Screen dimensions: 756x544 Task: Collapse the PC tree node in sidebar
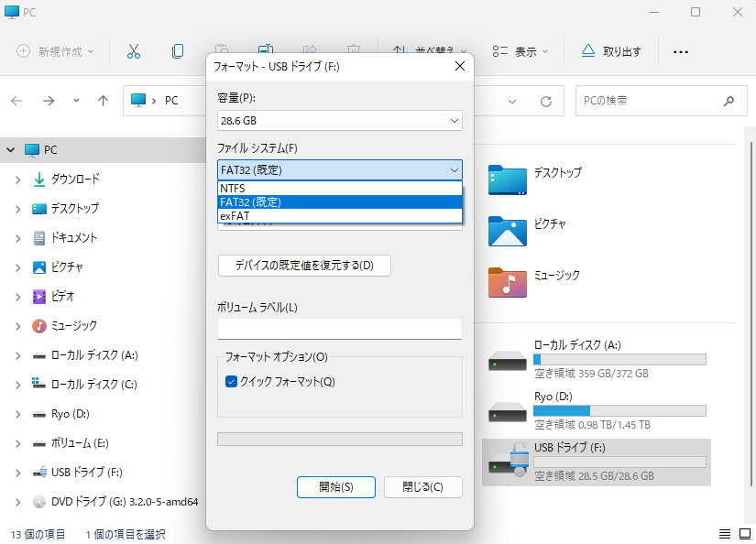[11, 150]
